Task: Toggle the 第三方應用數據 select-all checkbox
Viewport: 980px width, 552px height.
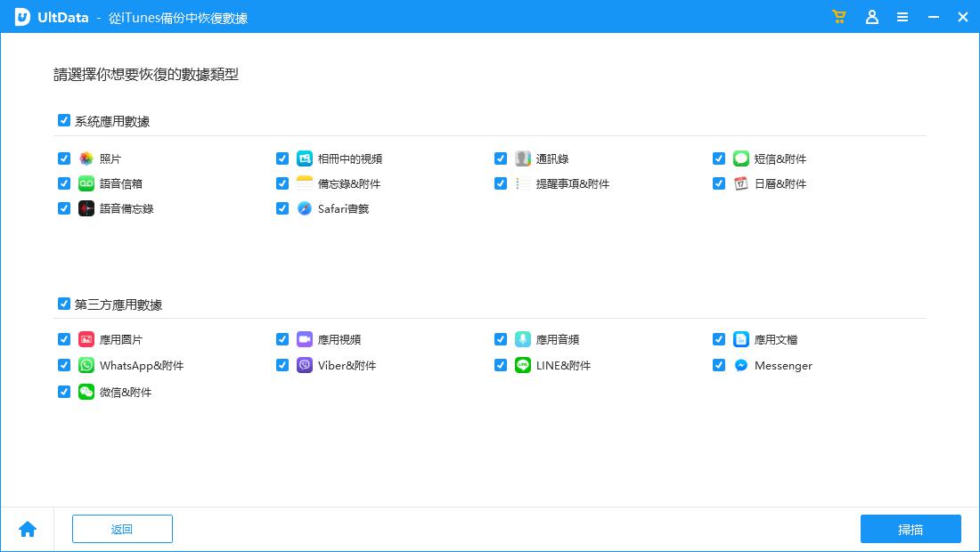Action: [x=64, y=304]
